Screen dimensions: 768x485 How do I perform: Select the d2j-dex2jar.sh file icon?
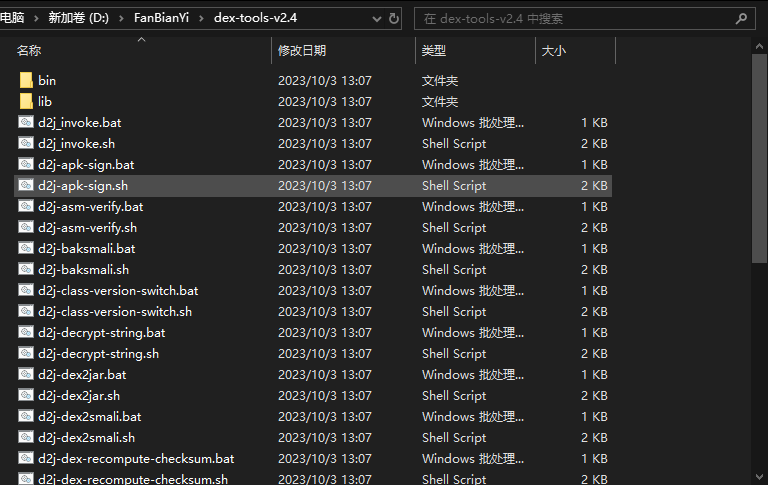tap(26, 395)
